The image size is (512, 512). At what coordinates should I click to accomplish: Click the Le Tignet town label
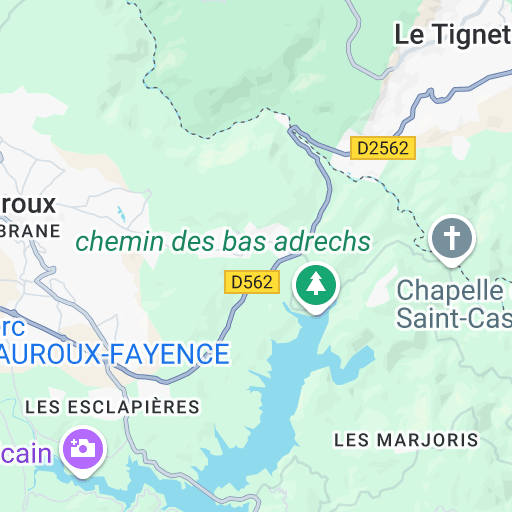click(453, 34)
